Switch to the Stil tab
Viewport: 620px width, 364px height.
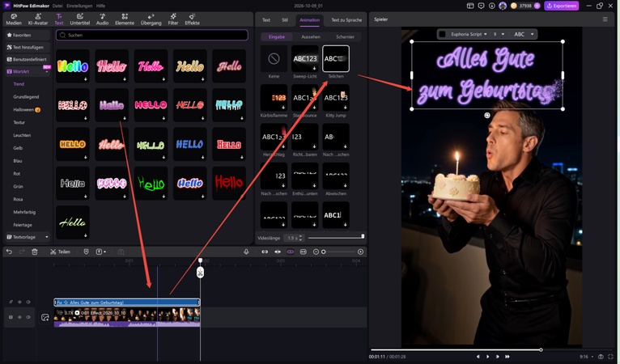285,19
